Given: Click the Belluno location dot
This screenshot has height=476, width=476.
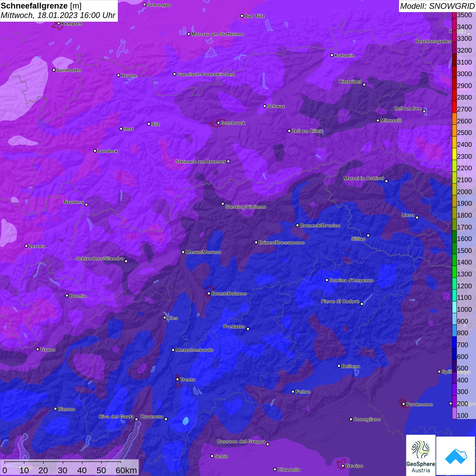Looking at the screenshot, I should pos(339,366).
